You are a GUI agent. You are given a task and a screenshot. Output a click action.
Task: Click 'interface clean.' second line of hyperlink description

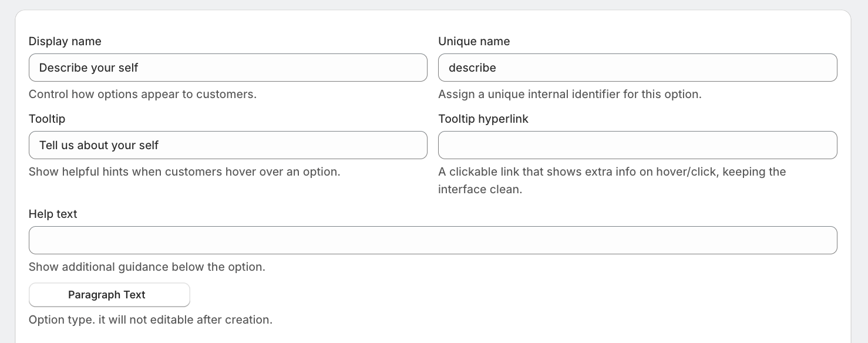coord(480,190)
